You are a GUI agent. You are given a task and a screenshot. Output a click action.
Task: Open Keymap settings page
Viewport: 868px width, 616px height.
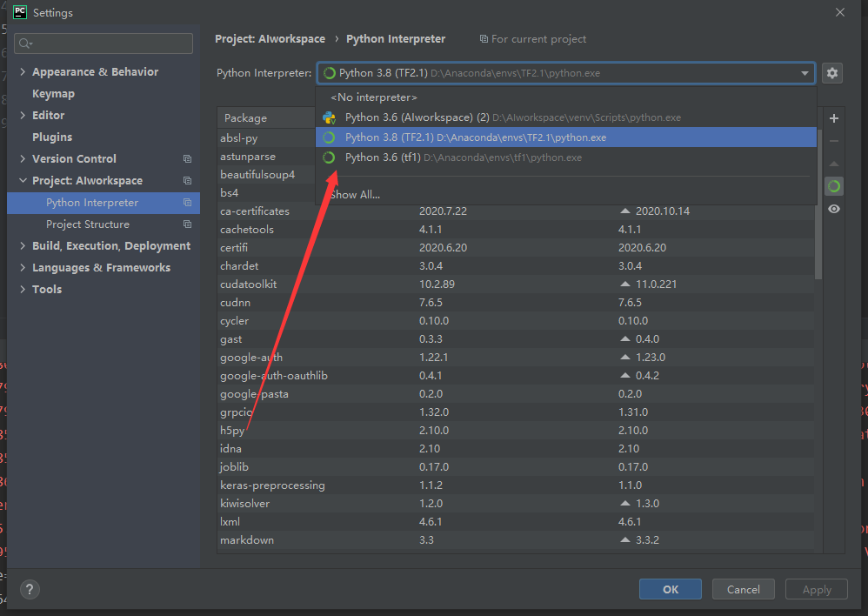[53, 94]
